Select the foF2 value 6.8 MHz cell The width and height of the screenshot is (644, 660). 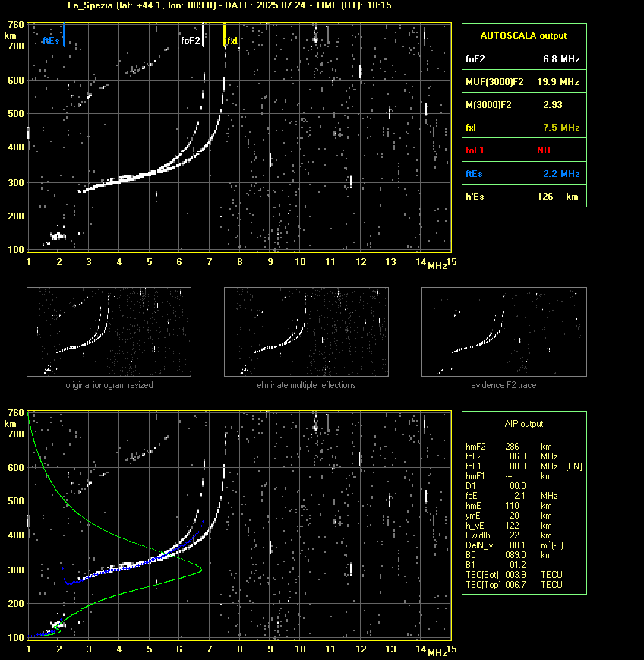(556, 59)
